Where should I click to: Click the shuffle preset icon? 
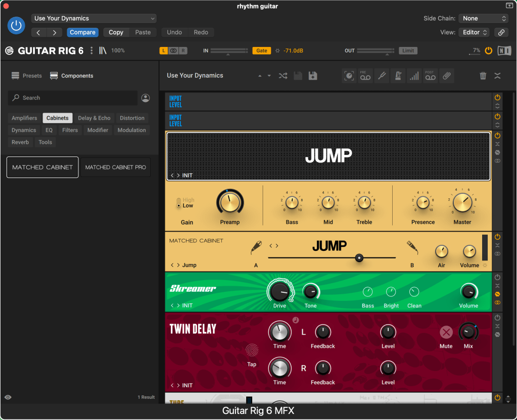coord(283,76)
